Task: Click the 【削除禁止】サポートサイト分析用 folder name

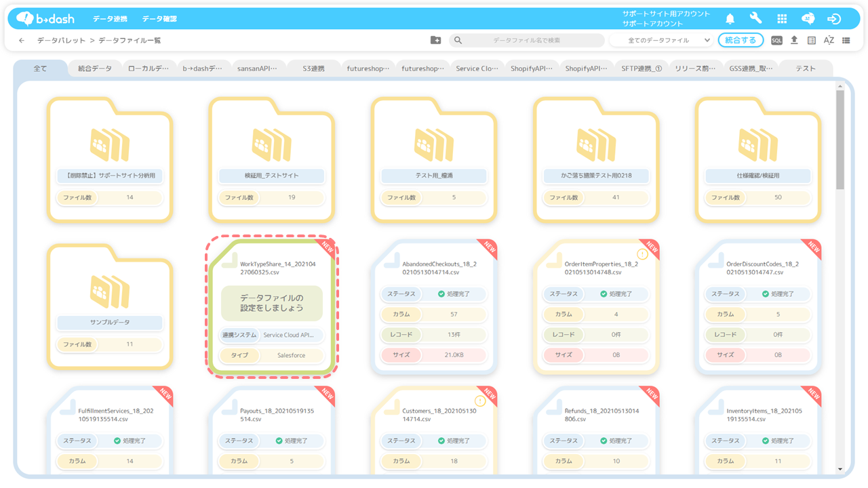Action: coord(109,176)
